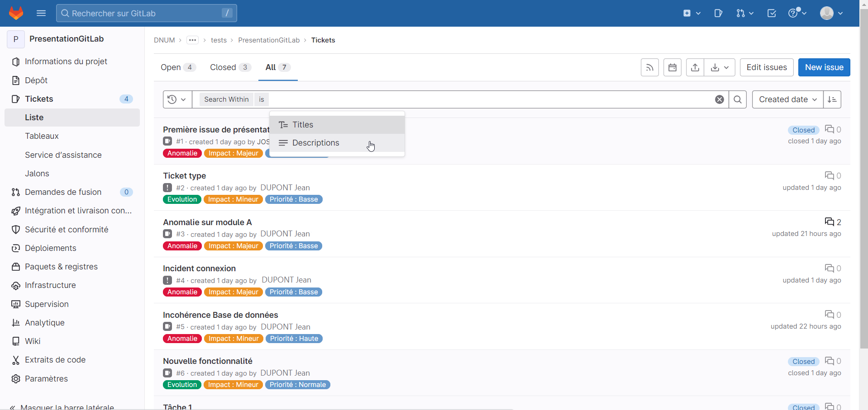Clear the filter with the X icon

click(719, 99)
